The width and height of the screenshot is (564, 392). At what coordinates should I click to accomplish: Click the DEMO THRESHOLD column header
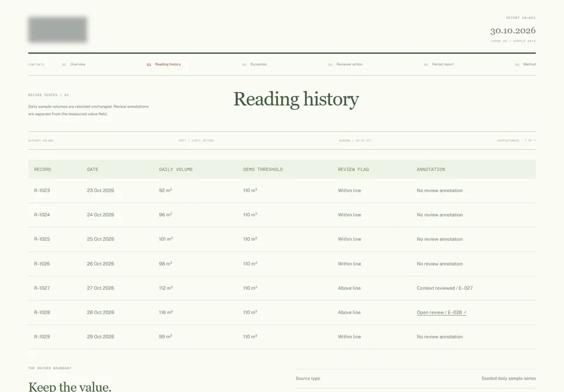[263, 169]
